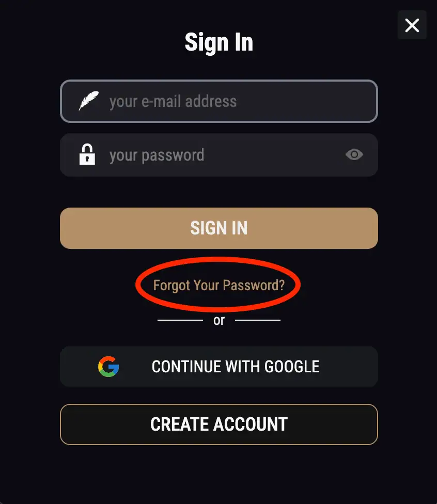Click the Sign In heading
The image size is (437, 504).
(218, 42)
